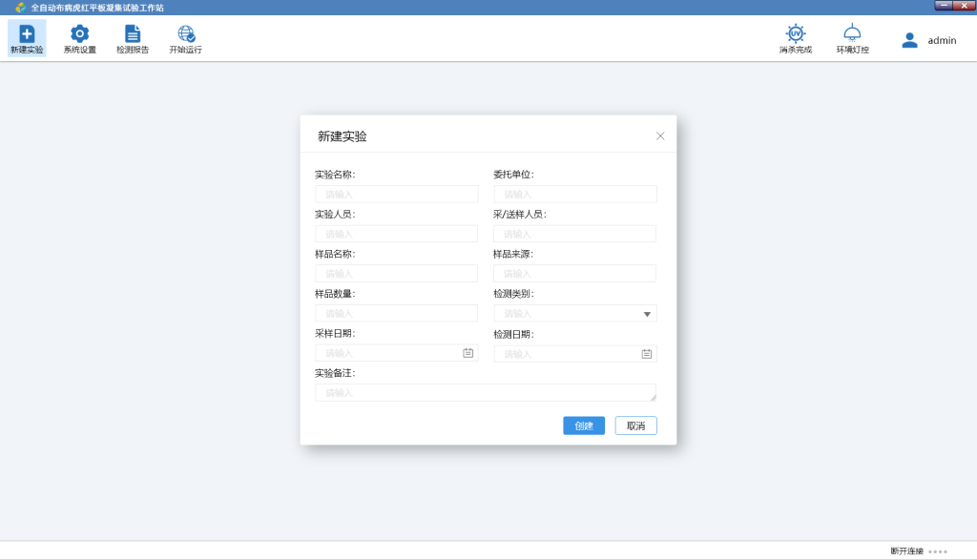Click the 样品数量 input box
The width and height of the screenshot is (977, 560).
[396, 313]
